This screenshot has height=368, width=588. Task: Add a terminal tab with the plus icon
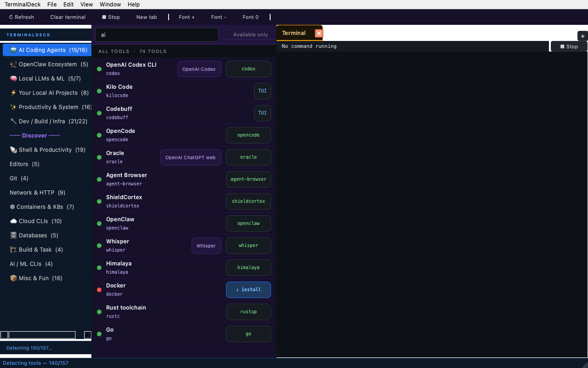[x=582, y=36]
